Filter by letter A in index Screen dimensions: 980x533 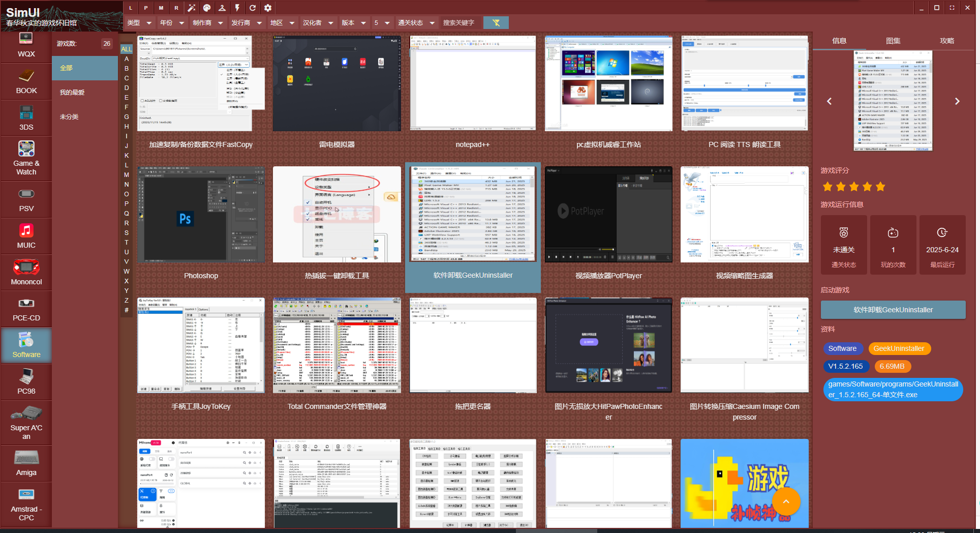(127, 58)
